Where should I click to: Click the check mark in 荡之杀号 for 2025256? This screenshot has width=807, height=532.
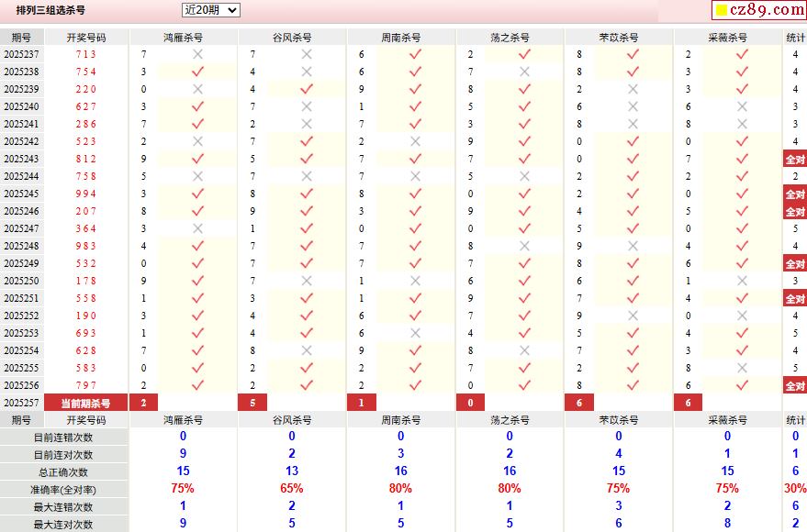(x=524, y=385)
